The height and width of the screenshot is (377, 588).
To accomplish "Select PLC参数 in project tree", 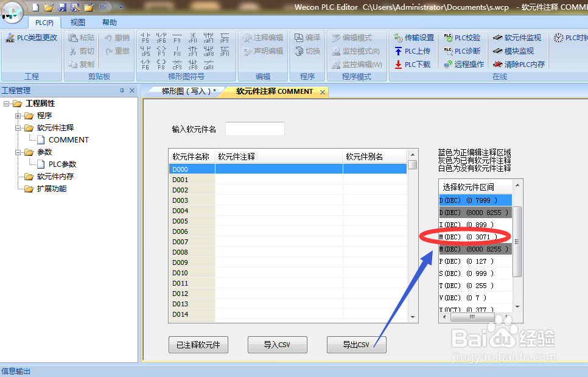I will (x=57, y=164).
